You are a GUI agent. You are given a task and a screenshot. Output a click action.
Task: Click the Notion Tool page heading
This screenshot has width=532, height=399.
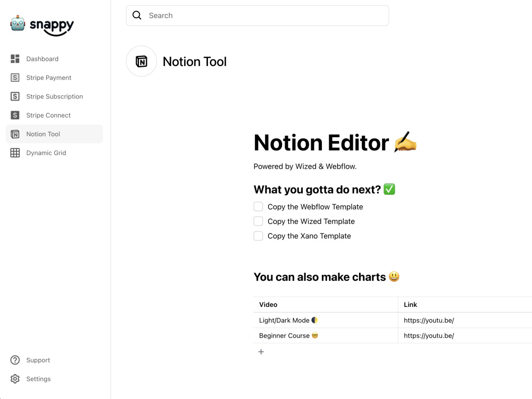[x=195, y=62]
